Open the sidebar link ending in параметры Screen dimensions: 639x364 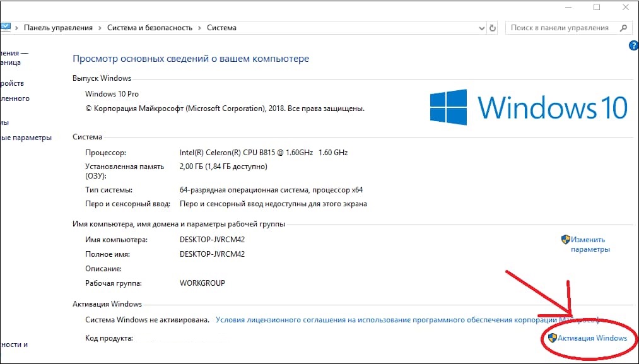pyautogui.click(x=26, y=138)
